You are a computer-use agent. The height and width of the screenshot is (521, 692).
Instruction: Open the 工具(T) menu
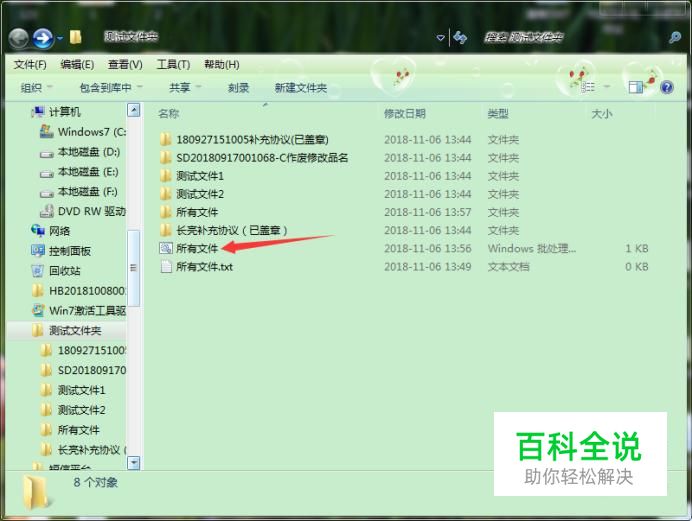(173, 65)
